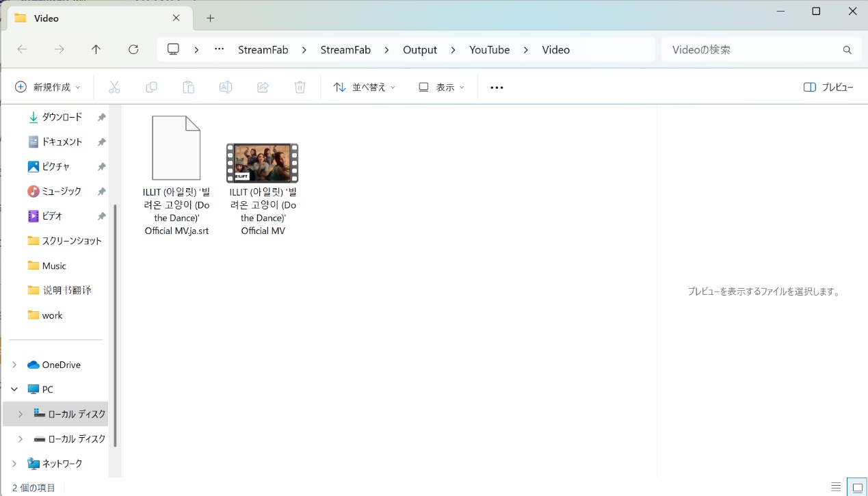This screenshot has height=496, width=868.
Task: Switch to details view in status bar
Action: [836, 487]
